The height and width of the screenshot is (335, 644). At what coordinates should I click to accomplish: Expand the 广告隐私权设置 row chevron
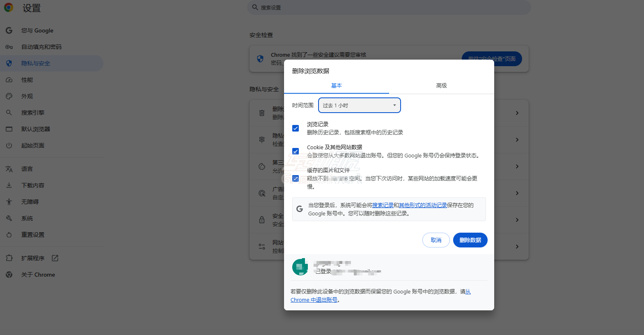517,193
